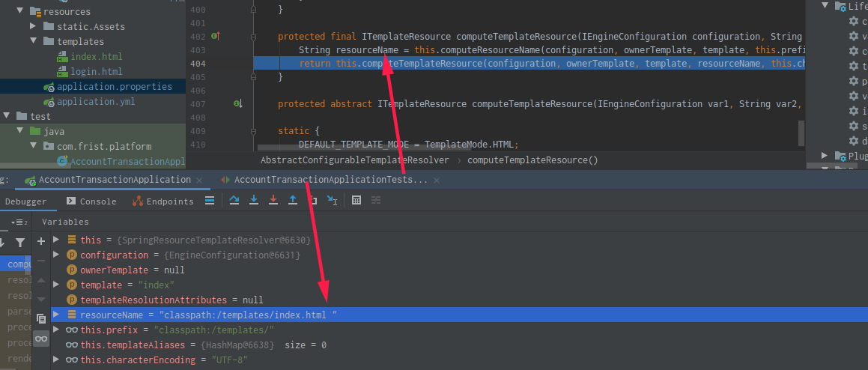Click the minus Remove Watch icon
Viewport: 868px width, 370px height.
click(41, 261)
